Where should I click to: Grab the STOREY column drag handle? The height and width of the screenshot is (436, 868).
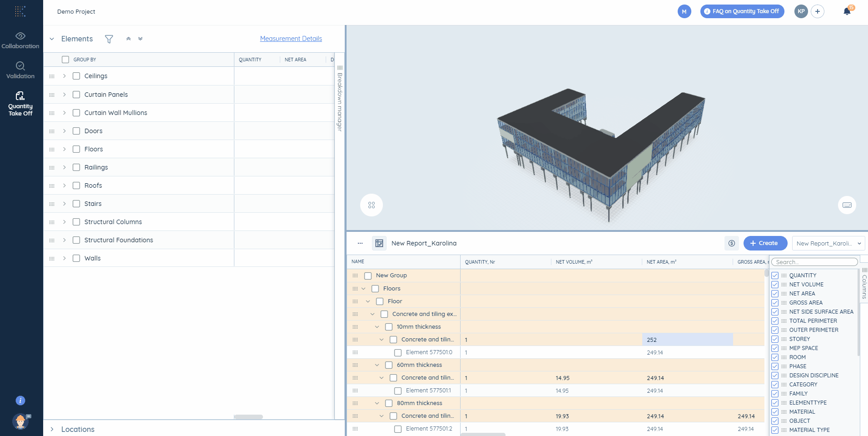pos(784,339)
